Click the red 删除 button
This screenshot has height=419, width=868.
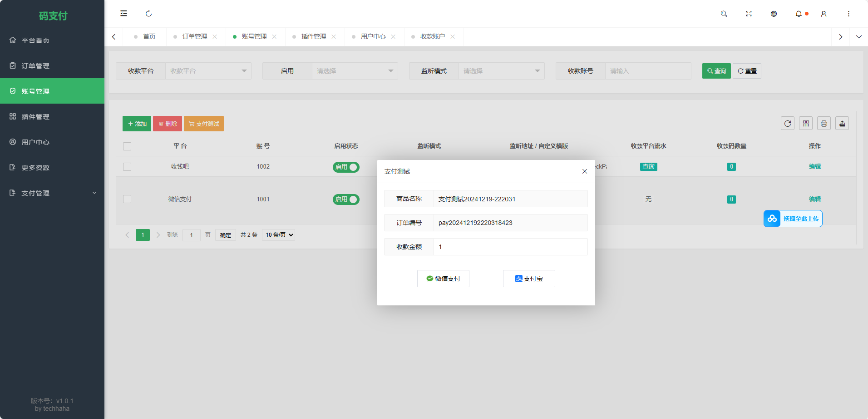coord(168,124)
